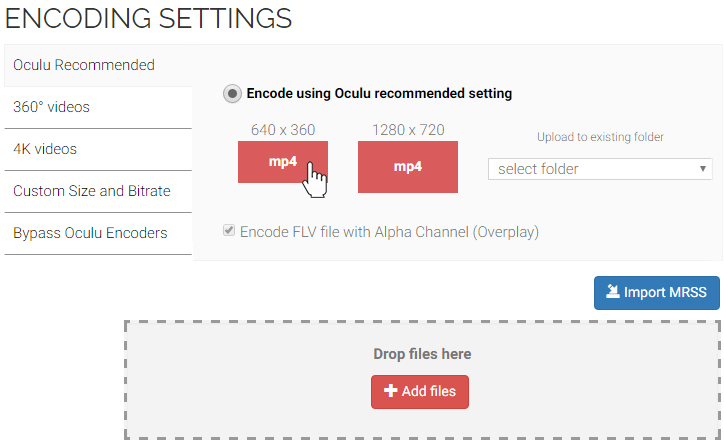The image size is (724, 446).
Task: Click the Encode using Oculu recommended setting label
Action: 379,93
